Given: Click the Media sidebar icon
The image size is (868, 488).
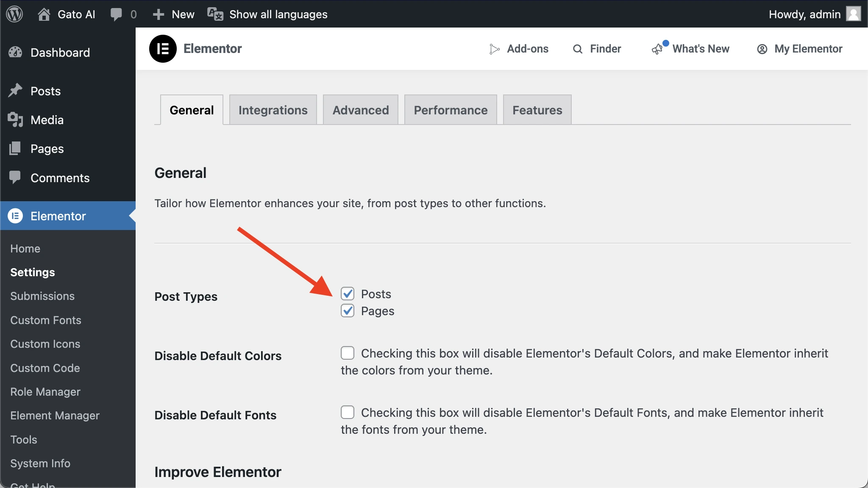Looking at the screenshot, I should click(15, 120).
